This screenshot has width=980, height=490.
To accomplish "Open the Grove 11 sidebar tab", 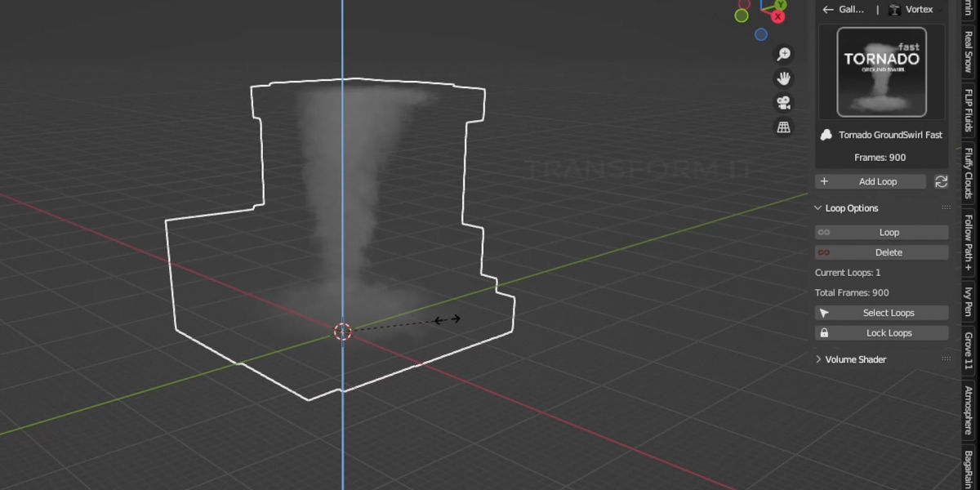I will click(x=969, y=350).
